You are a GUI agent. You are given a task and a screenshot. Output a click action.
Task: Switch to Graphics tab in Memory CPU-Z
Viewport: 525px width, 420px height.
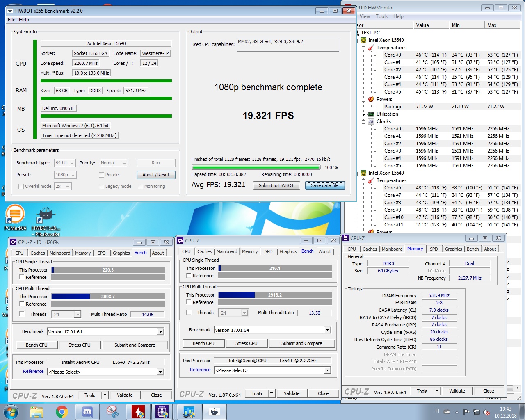[x=454, y=249]
